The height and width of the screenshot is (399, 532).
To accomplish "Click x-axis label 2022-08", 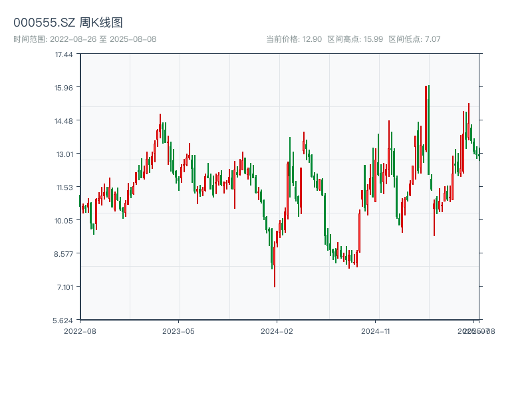I will (x=80, y=331).
